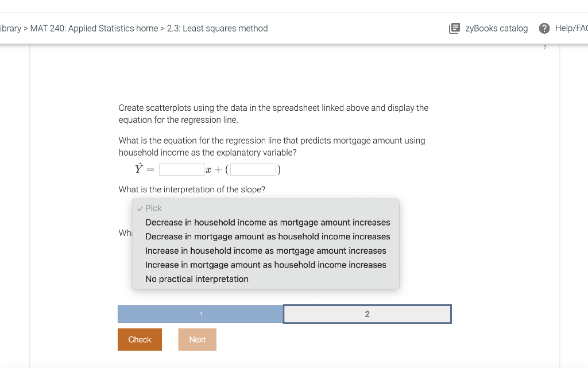Viewport: 588px width, 368px height.
Task: Click the intercept input field
Action: 253,169
